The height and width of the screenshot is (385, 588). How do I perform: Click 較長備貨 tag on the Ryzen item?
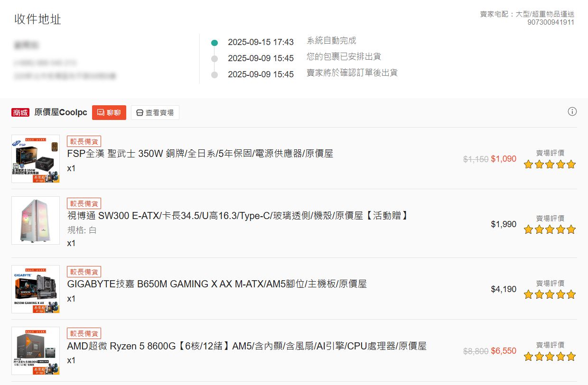click(84, 333)
